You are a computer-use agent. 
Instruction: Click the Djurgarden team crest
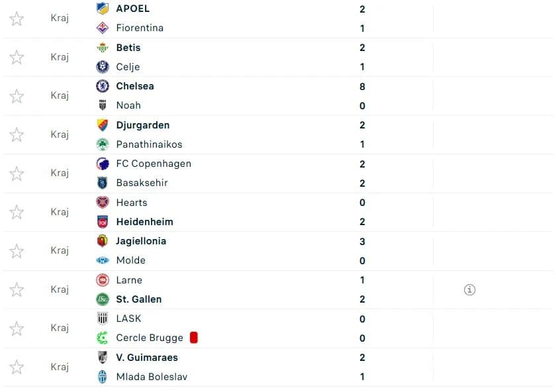103,125
